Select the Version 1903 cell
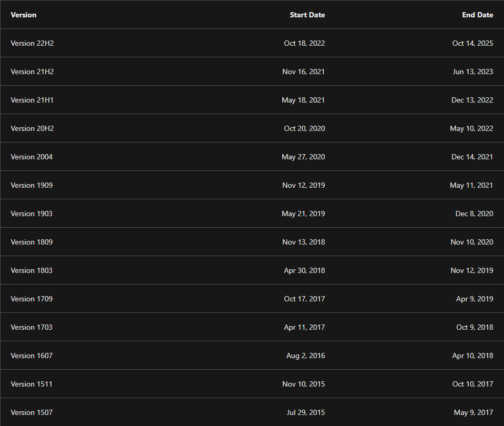This screenshot has width=504, height=426. pos(32,214)
